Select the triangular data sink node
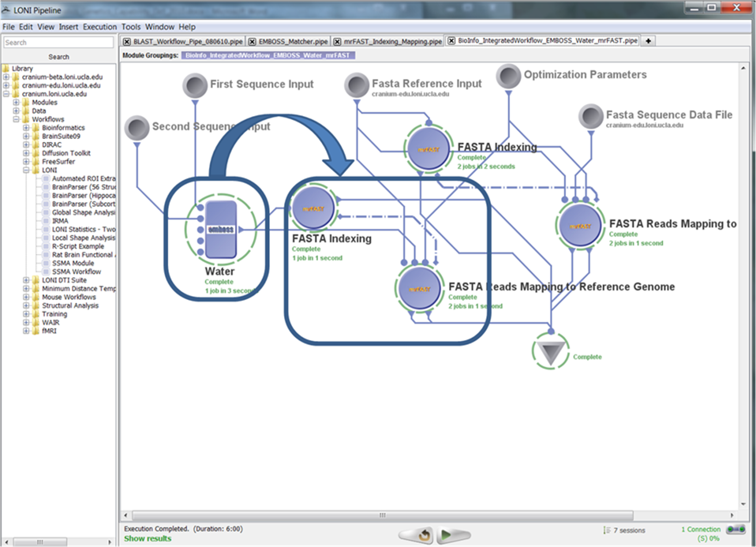The image size is (756, 547). point(551,352)
